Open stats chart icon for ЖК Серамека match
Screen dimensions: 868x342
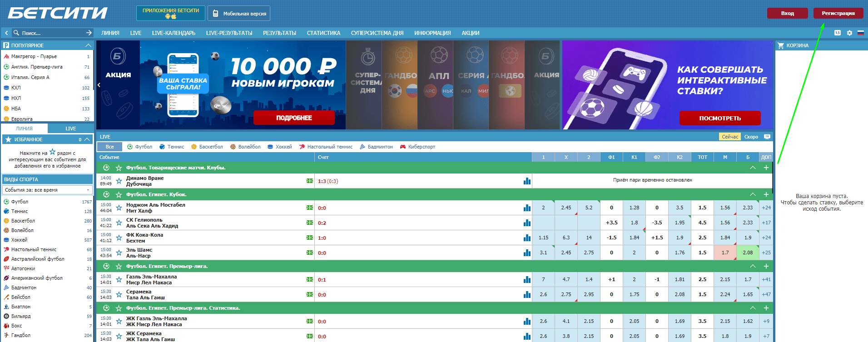tap(527, 336)
